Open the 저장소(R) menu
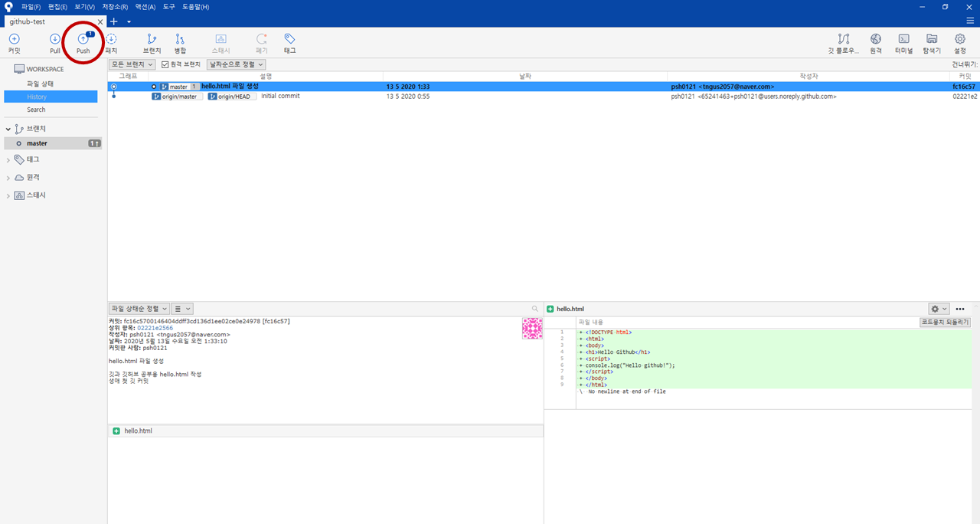Screen dimensions: 980x524 point(115,7)
